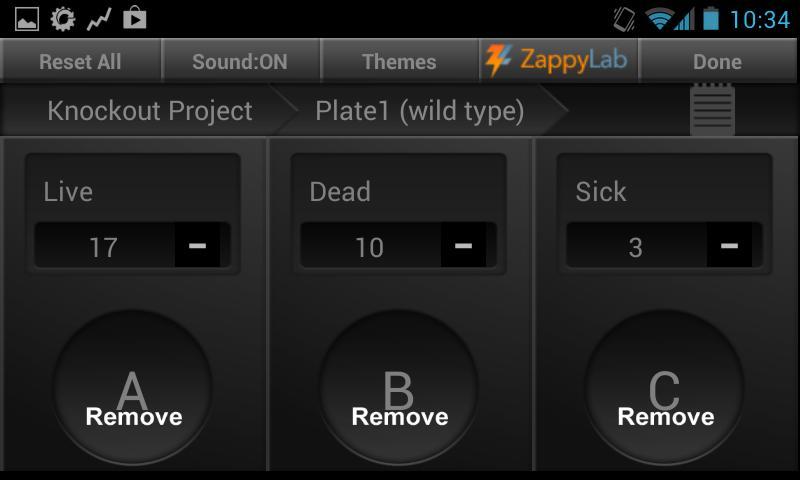The image size is (800, 480).
Task: Edit the Live count value field
Action: [x=104, y=247]
